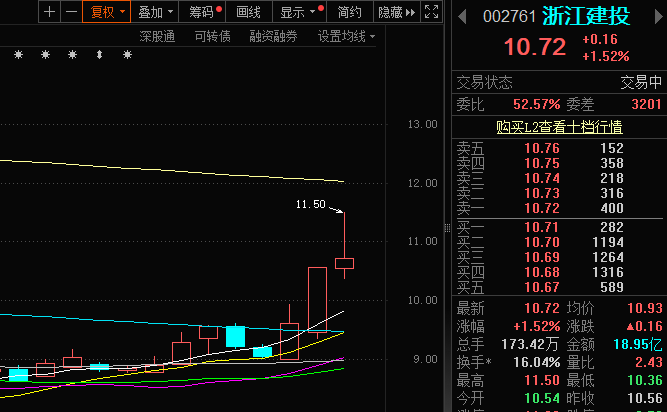Select the 画线 drawing tool

click(248, 12)
